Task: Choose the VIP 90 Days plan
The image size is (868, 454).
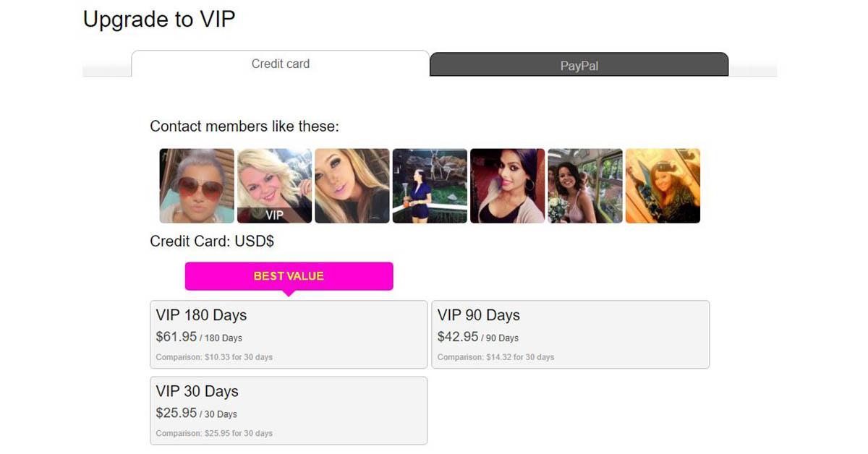Action: point(570,334)
